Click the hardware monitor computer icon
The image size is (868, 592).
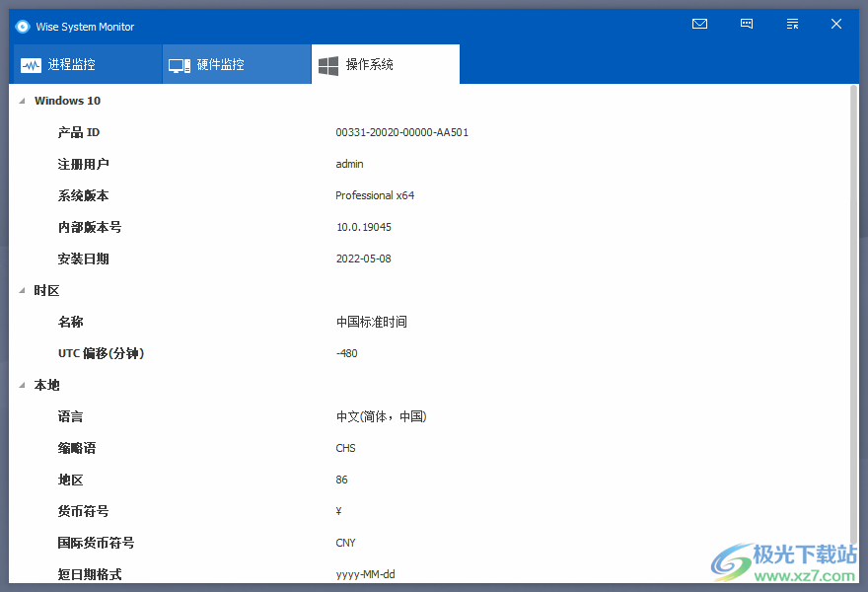tap(180, 66)
